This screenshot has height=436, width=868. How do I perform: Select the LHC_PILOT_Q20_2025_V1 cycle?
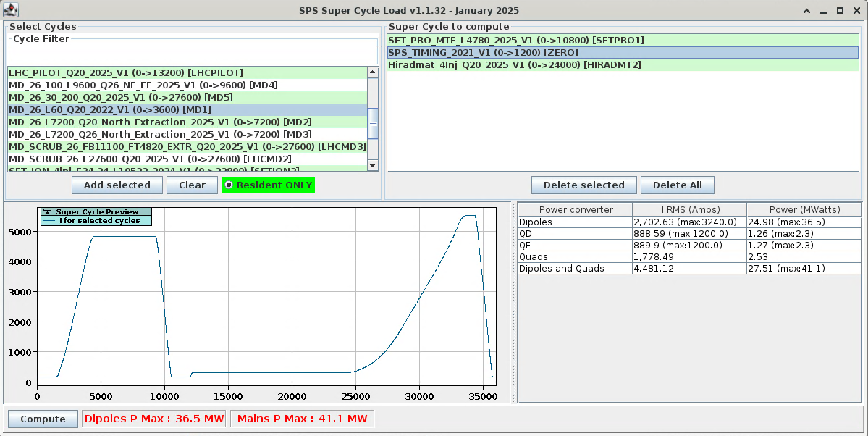(126, 73)
